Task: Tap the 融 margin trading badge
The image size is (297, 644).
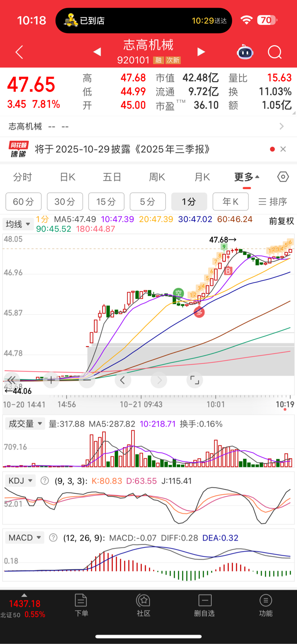Action: click(158, 60)
